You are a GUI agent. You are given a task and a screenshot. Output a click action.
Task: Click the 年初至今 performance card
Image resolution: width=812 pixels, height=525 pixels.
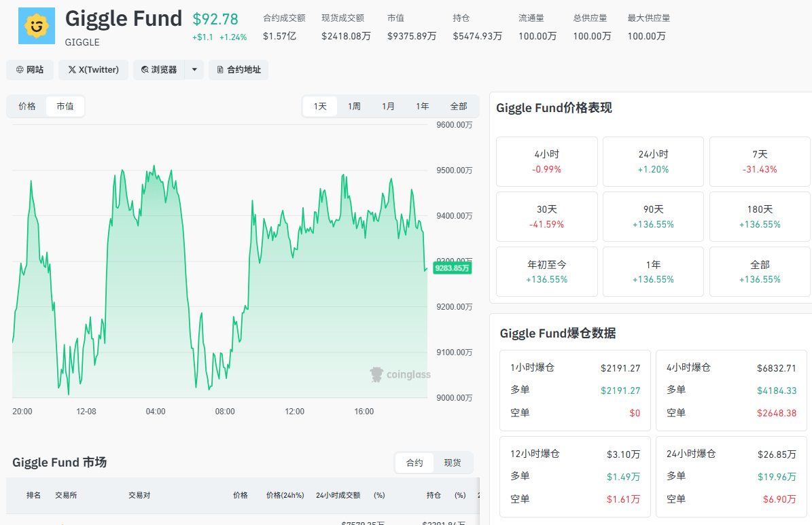click(x=547, y=271)
